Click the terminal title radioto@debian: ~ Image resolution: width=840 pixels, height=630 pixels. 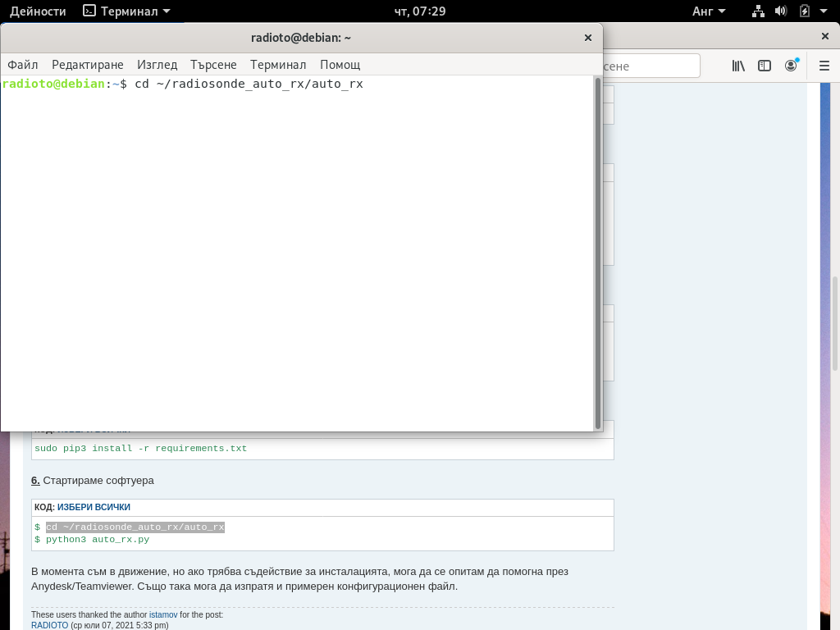(x=301, y=38)
